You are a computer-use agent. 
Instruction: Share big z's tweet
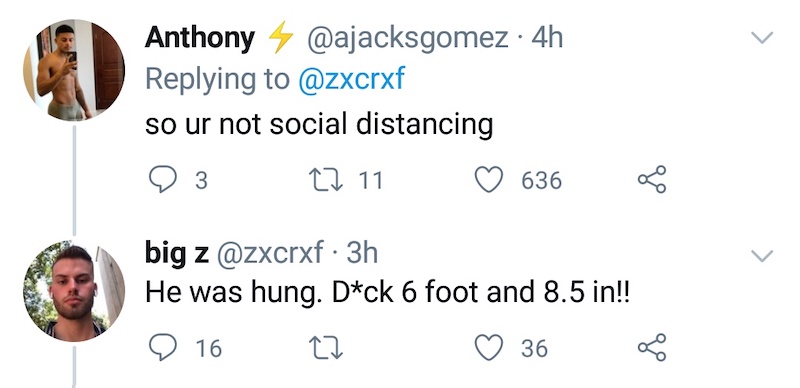tap(652, 347)
